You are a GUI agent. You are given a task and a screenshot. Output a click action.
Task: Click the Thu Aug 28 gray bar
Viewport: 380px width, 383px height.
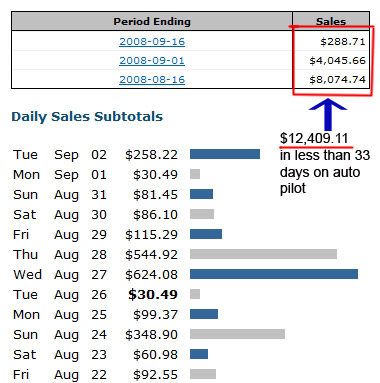click(263, 254)
